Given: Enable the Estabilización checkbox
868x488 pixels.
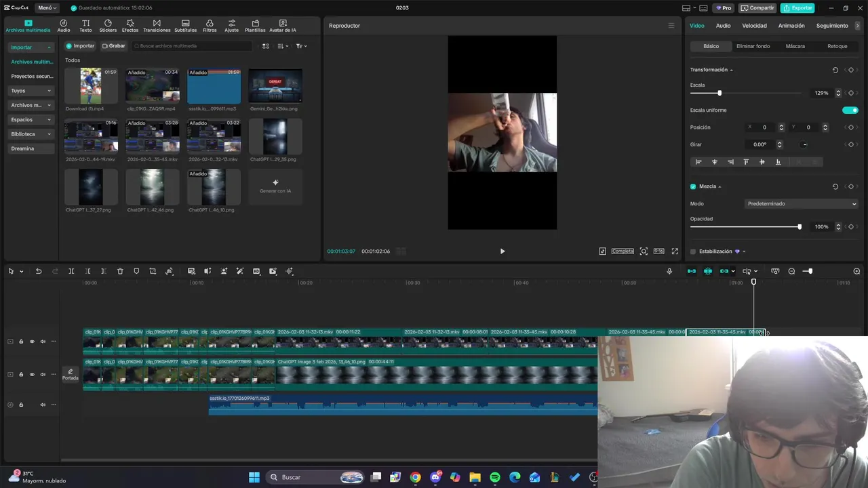Looking at the screenshot, I should point(693,251).
